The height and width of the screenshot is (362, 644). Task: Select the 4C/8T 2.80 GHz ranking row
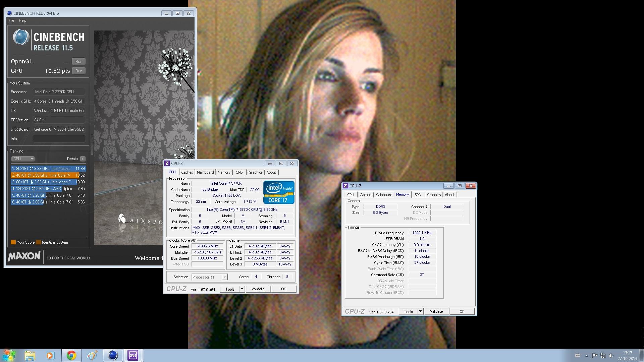click(x=48, y=202)
